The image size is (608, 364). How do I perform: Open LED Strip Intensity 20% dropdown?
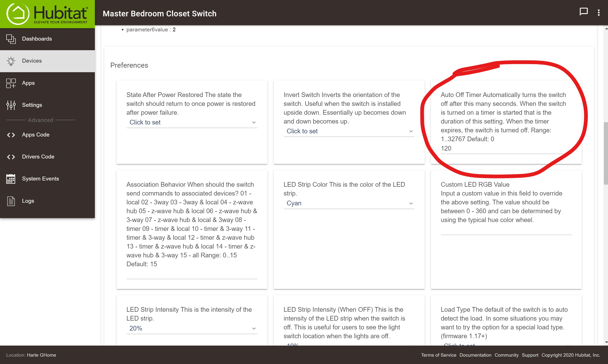[192, 328]
